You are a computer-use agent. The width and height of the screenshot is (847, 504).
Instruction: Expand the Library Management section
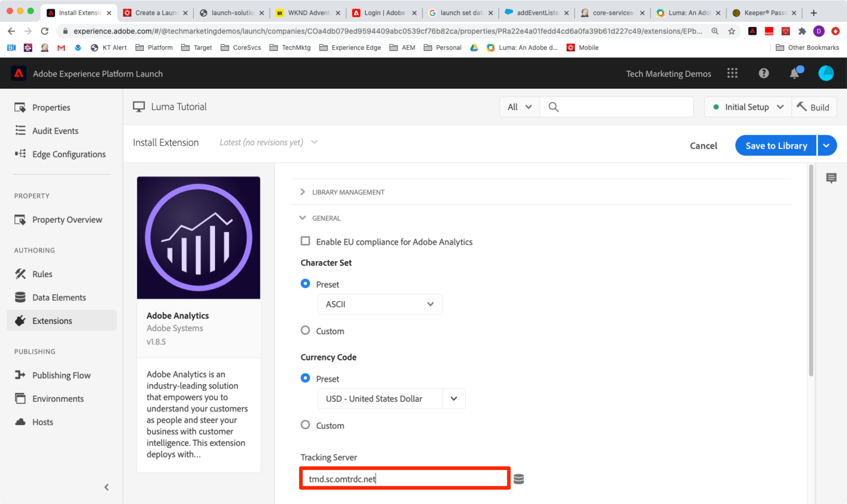348,192
